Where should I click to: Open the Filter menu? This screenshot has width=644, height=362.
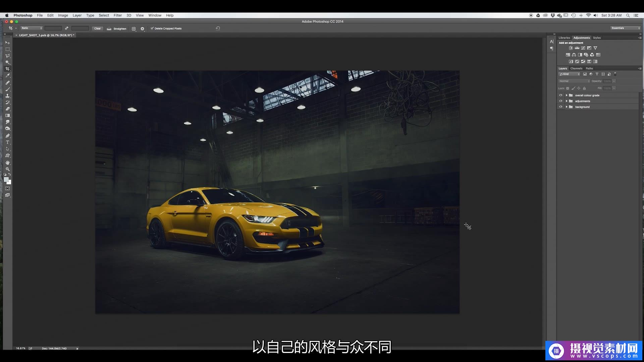point(117,15)
